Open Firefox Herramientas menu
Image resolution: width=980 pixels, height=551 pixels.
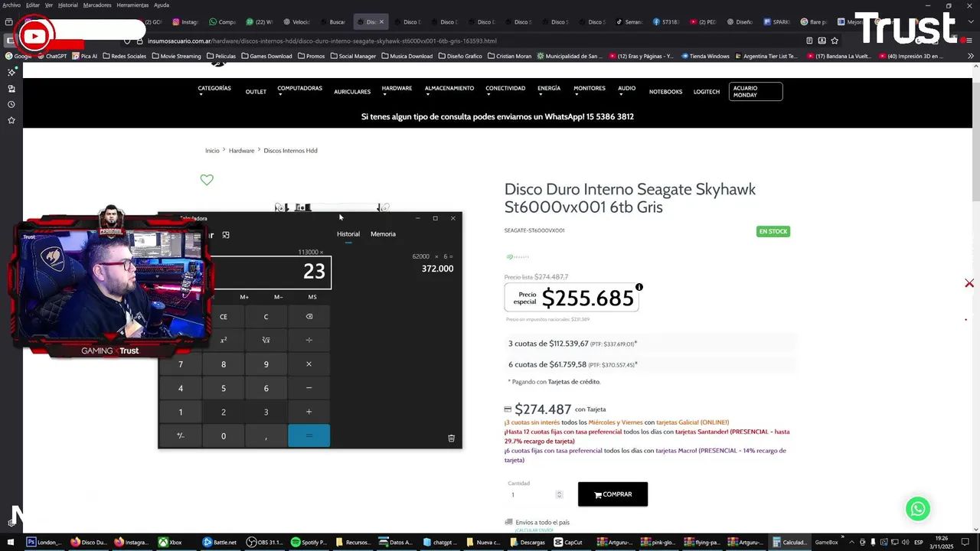[x=132, y=5]
